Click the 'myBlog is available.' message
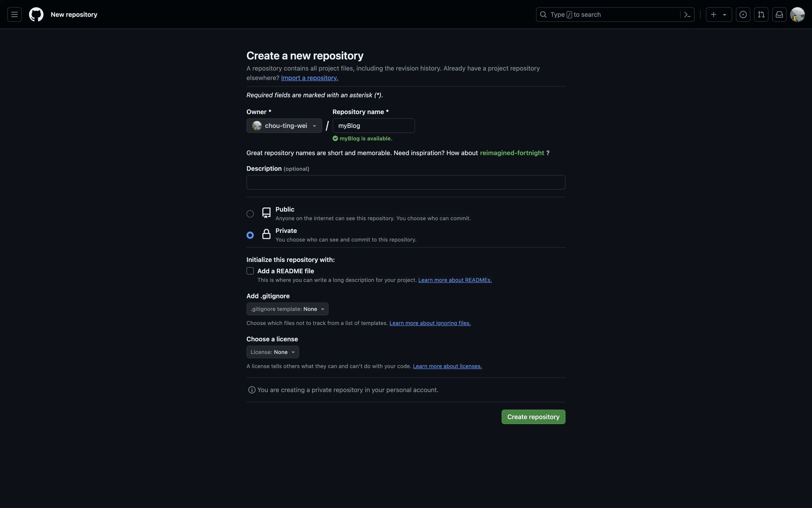812x508 pixels. [366, 138]
